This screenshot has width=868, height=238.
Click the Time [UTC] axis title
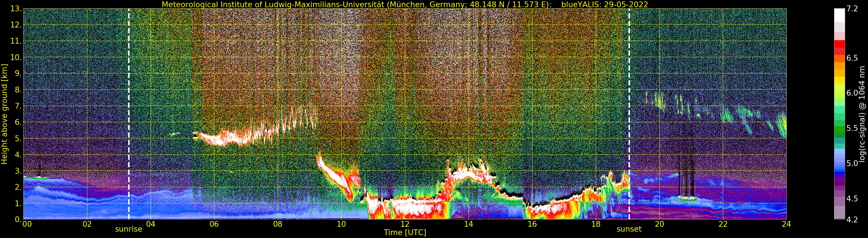point(405,232)
